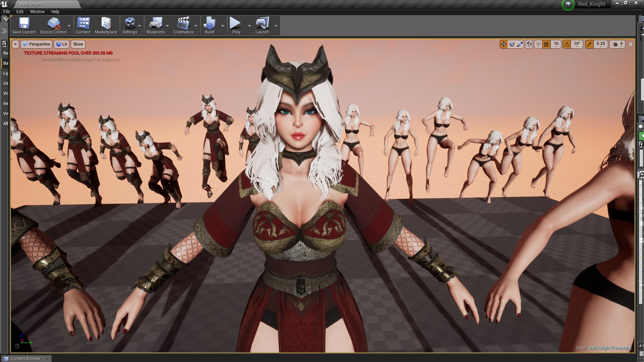
Task: Open the viewport Show menu
Action: [78, 44]
